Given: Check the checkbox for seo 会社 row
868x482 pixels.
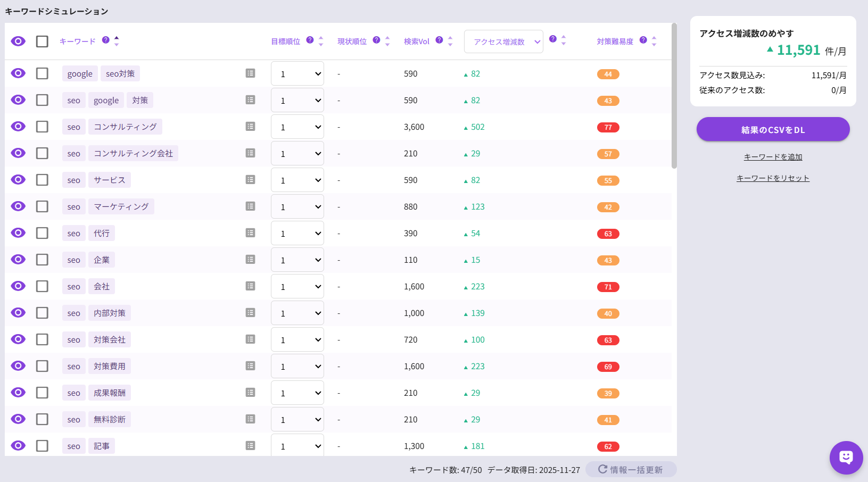Looking at the screenshot, I should 42,286.
